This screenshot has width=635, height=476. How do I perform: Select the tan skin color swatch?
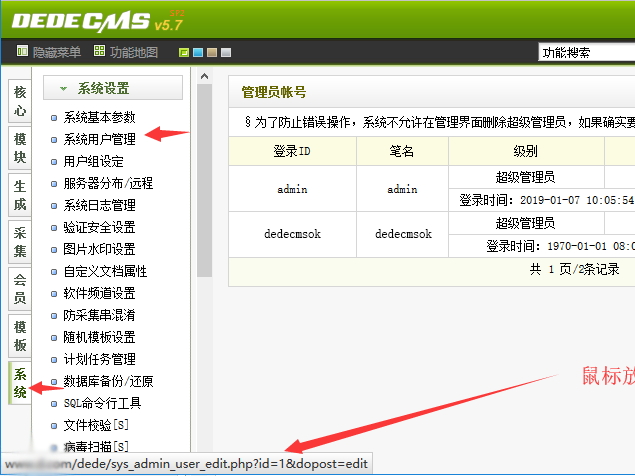[212, 52]
